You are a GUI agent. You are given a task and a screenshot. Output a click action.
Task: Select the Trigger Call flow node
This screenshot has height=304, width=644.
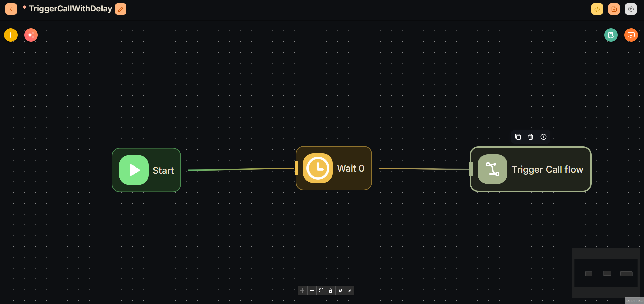click(531, 169)
